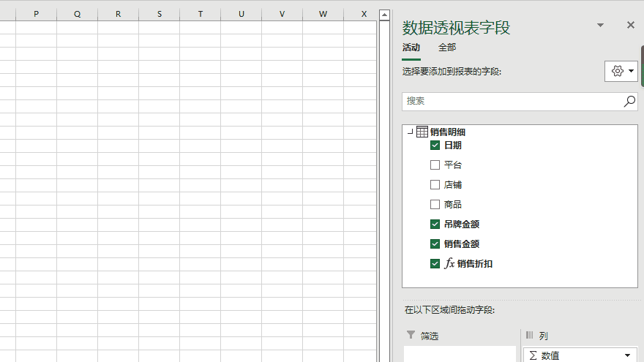Open the ∑ 数值 column item dropdown
The width and height of the screenshot is (644, 362).
pyautogui.click(x=627, y=355)
